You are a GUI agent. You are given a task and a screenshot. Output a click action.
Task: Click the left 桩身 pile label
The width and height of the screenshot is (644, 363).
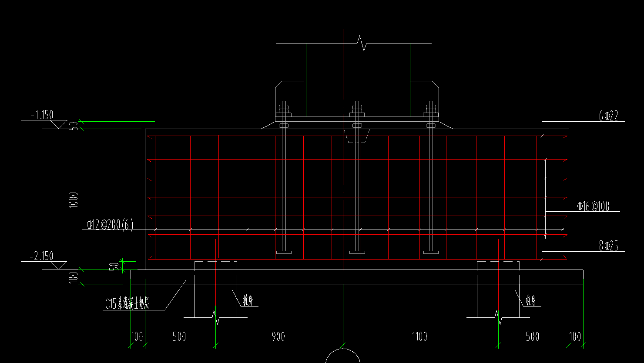click(x=248, y=300)
